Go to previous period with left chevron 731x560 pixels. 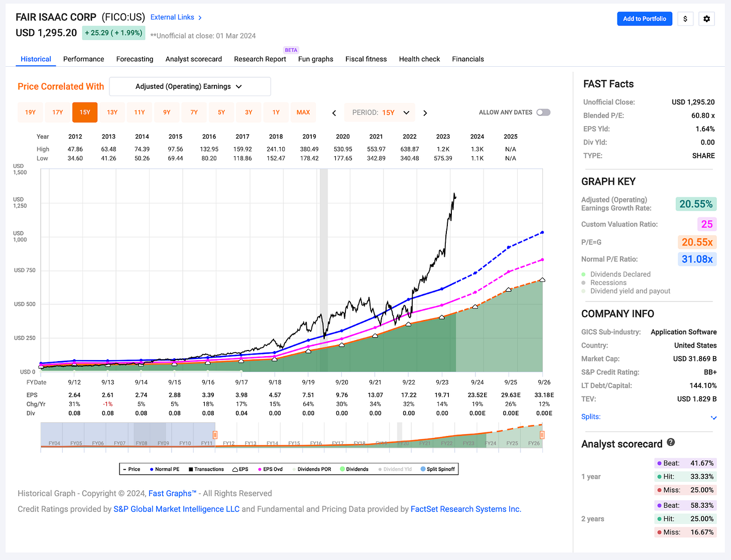[334, 113]
